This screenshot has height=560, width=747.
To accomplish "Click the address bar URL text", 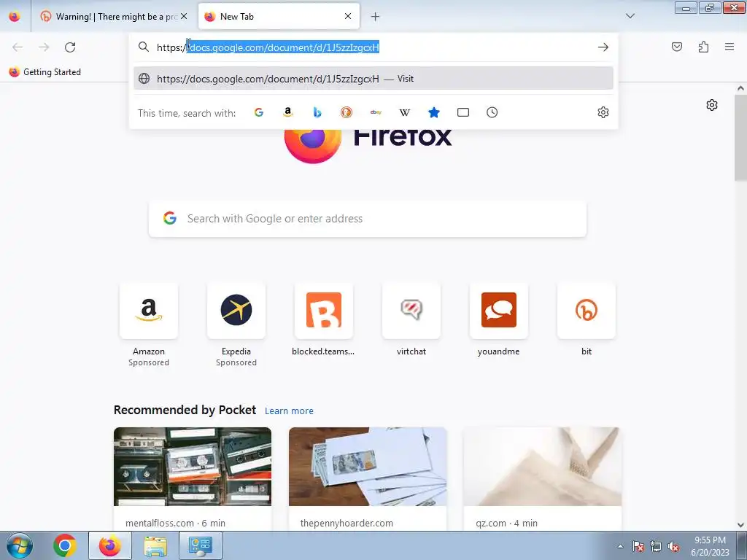I will pos(268,47).
